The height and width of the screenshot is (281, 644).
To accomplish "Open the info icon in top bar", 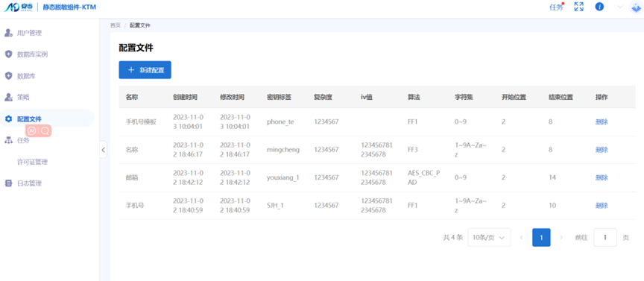I will 599,7.
